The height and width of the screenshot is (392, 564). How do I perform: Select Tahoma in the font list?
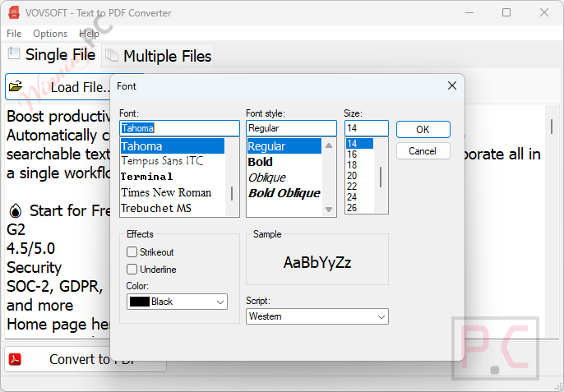coord(173,146)
